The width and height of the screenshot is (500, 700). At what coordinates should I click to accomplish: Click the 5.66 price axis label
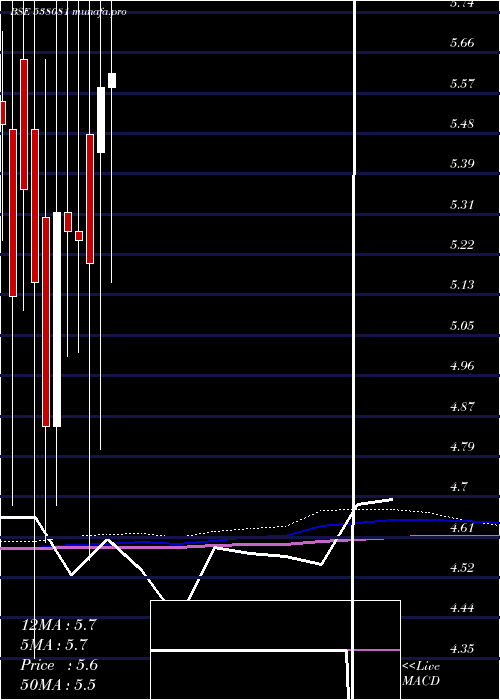462,43
